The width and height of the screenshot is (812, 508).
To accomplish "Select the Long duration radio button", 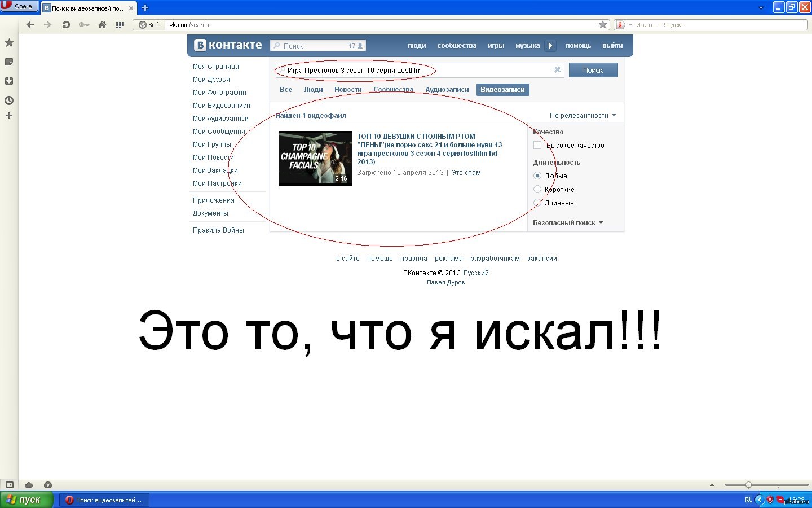I will (537, 203).
